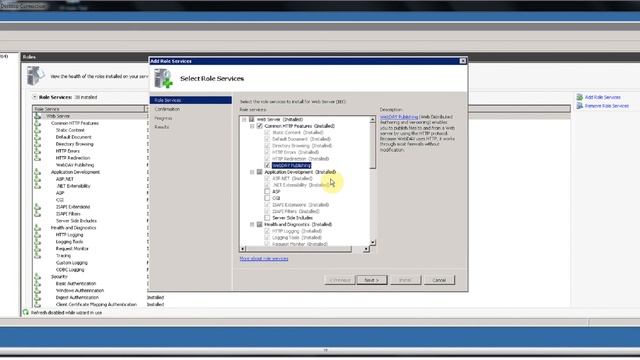Click the installed icon beside Application Development row

38,172
